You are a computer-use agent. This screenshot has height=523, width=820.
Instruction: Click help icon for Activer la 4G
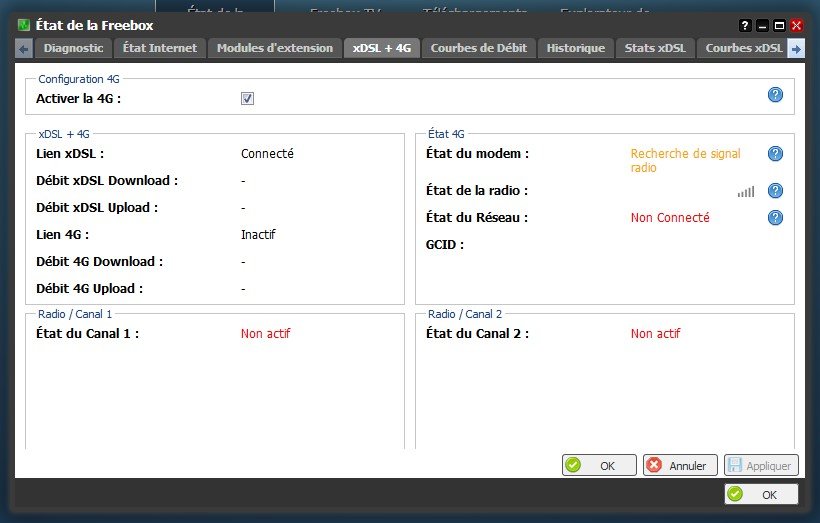(774, 95)
